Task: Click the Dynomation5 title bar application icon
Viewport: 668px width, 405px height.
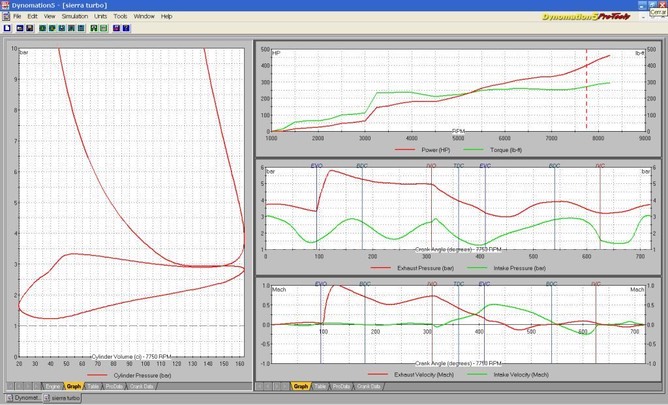Action: point(5,5)
